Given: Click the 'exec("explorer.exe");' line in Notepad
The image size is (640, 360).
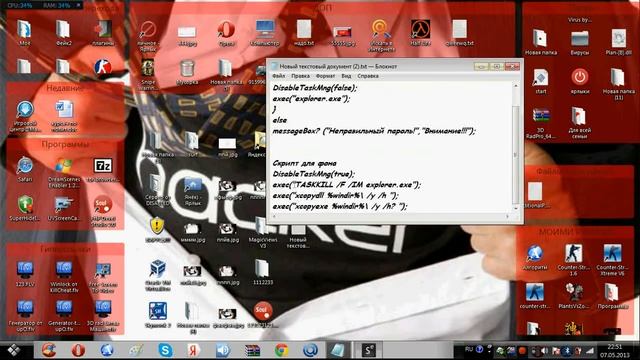Looking at the screenshot, I should pyautogui.click(x=311, y=99).
